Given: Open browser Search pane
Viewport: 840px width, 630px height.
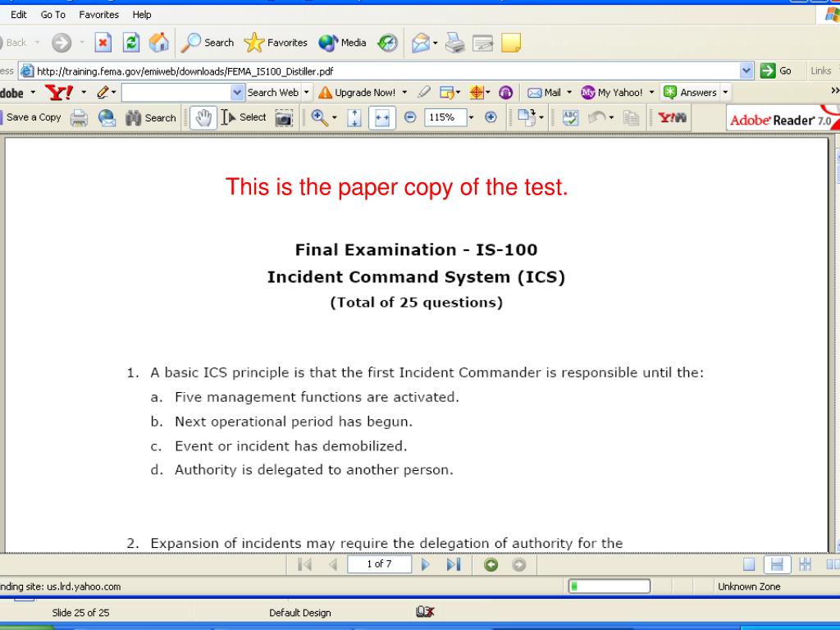Looking at the screenshot, I should tap(208, 43).
